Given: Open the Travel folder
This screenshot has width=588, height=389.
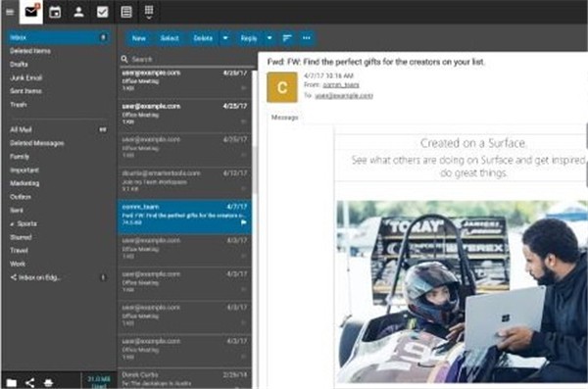Looking at the screenshot, I should (19, 251).
